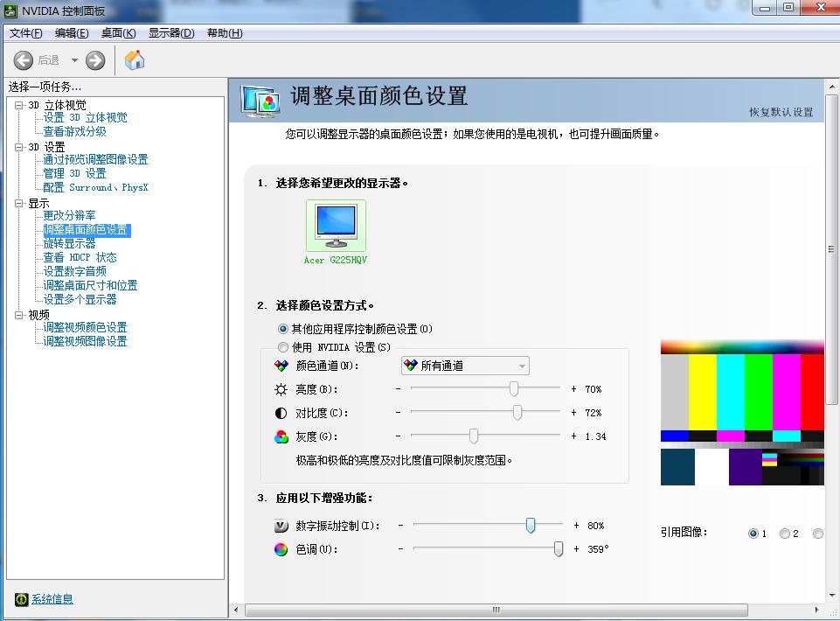Open the '帮助(H)' menu
The width and height of the screenshot is (840, 621).
pos(225,33)
